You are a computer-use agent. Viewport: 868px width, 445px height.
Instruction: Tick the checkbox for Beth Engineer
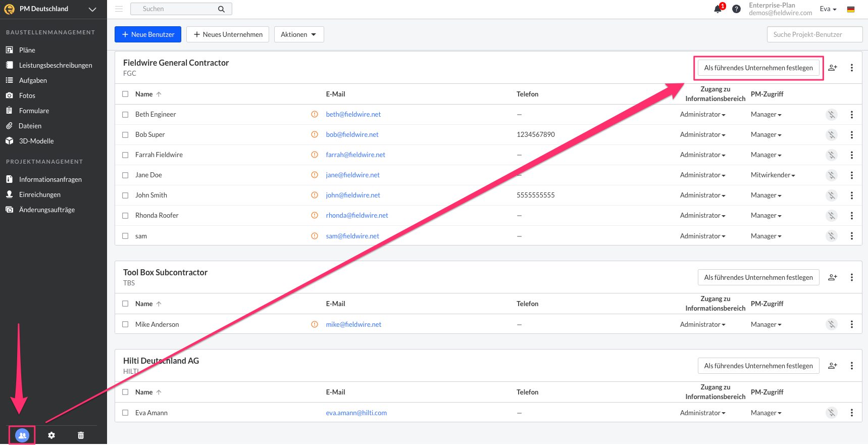pyautogui.click(x=125, y=115)
